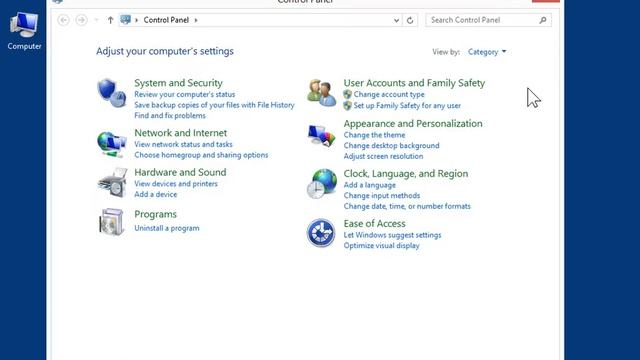Click the Programs disc box icon
Image resolution: width=640 pixels, height=360 pixels.
[x=111, y=222]
